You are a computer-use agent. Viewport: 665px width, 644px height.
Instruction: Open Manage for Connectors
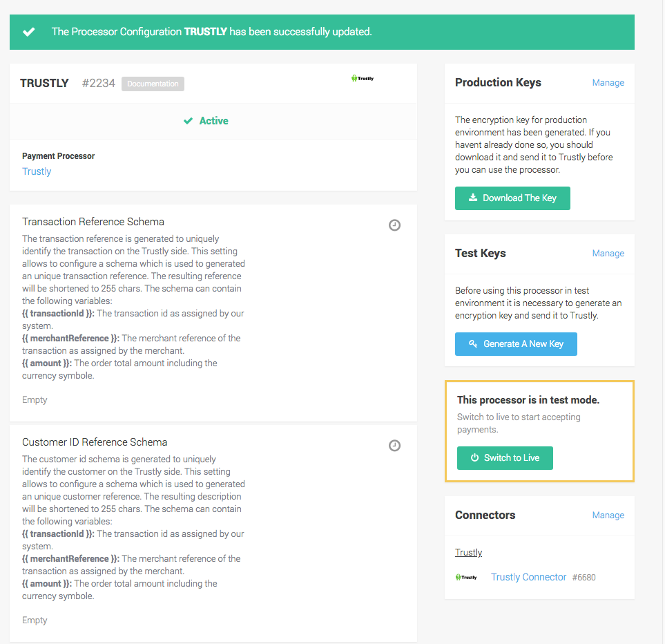click(608, 515)
